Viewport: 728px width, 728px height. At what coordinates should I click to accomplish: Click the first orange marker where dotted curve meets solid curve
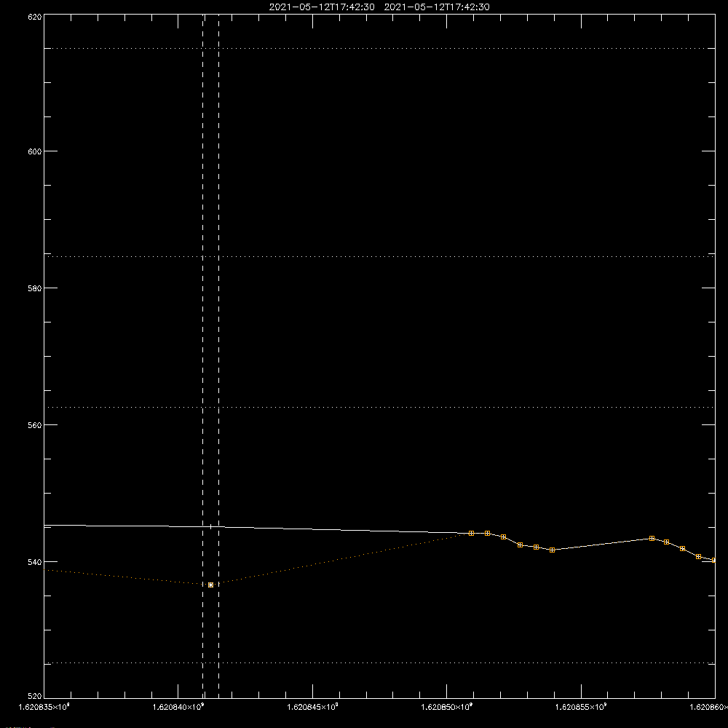pyautogui.click(x=471, y=533)
